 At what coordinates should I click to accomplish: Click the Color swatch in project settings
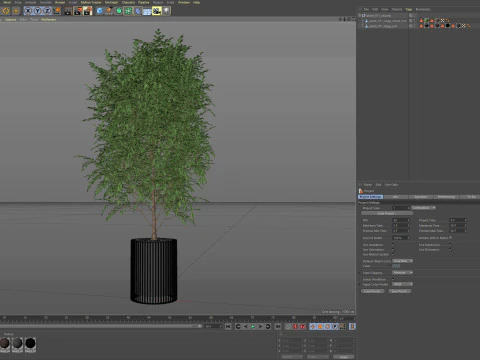396,266
